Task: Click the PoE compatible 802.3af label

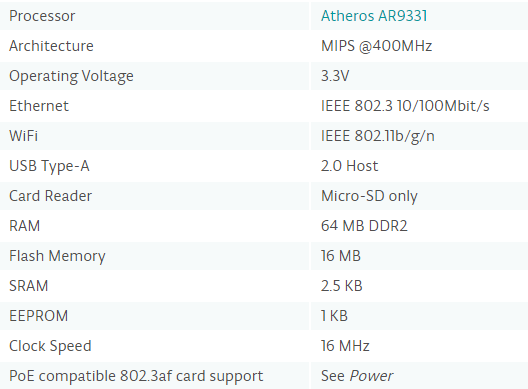Action: tap(136, 376)
